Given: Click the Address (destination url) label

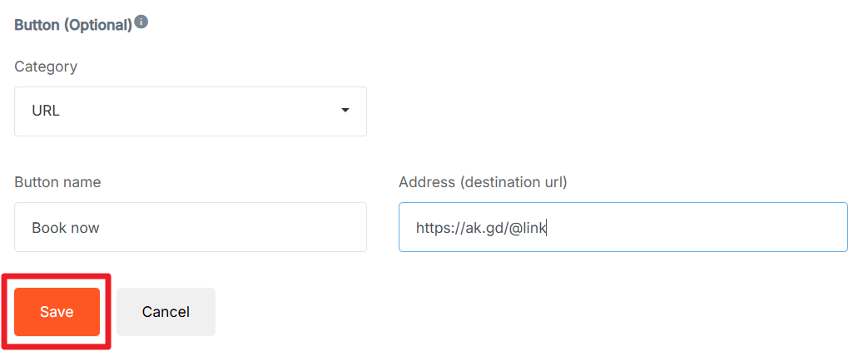Looking at the screenshot, I should point(483,181).
